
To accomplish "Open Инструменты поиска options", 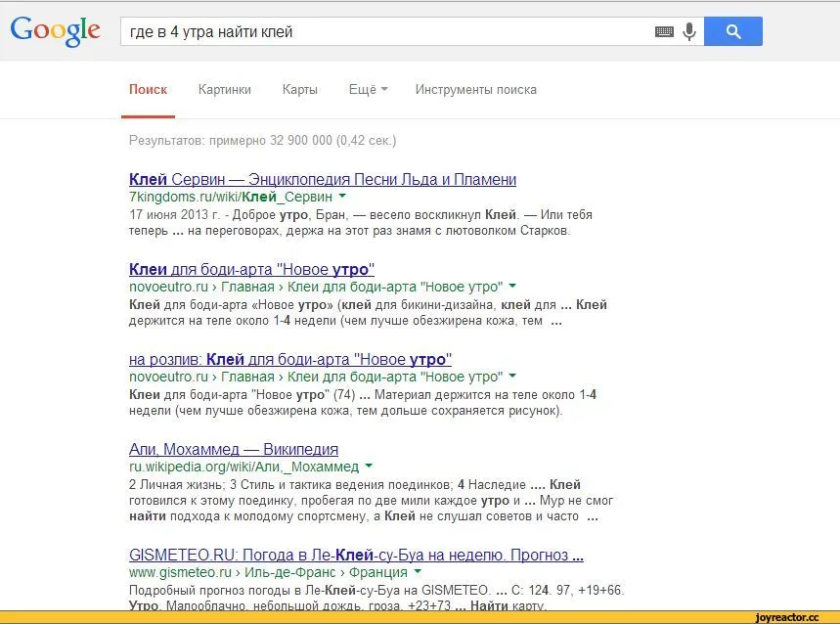I will 475,89.
